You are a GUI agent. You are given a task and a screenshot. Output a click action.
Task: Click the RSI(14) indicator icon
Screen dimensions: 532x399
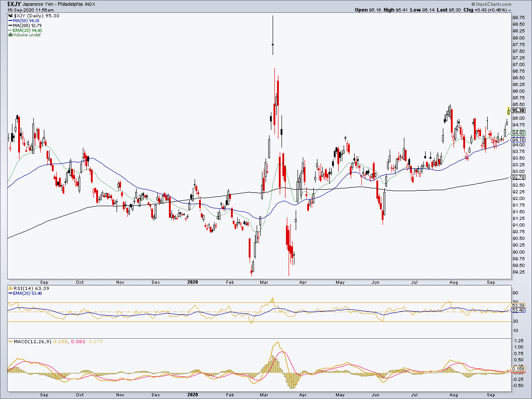pyautogui.click(x=10, y=289)
